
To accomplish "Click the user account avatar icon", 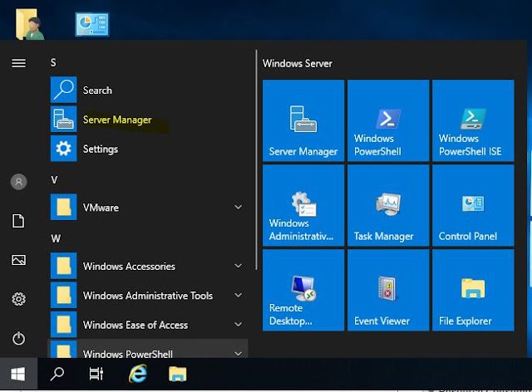I will point(18,182).
